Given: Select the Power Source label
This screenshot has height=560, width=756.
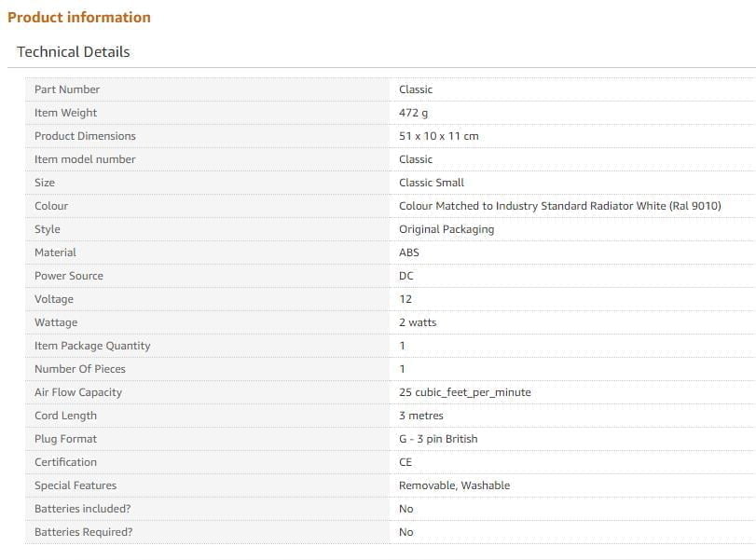Looking at the screenshot, I should pyautogui.click(x=69, y=276).
